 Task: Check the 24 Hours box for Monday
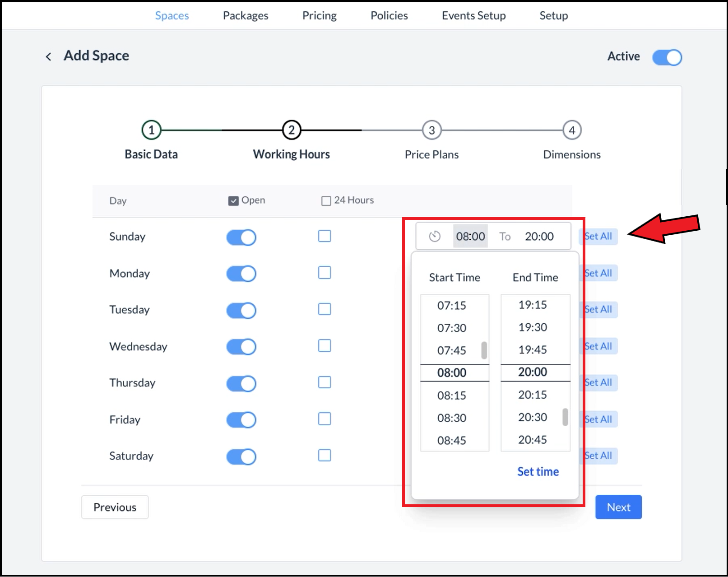[x=325, y=273]
